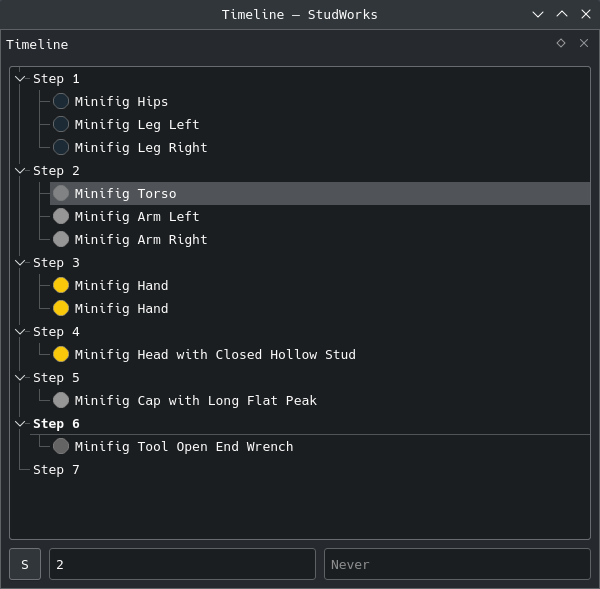Collapse the Step 2 tree node

[x=20, y=171]
